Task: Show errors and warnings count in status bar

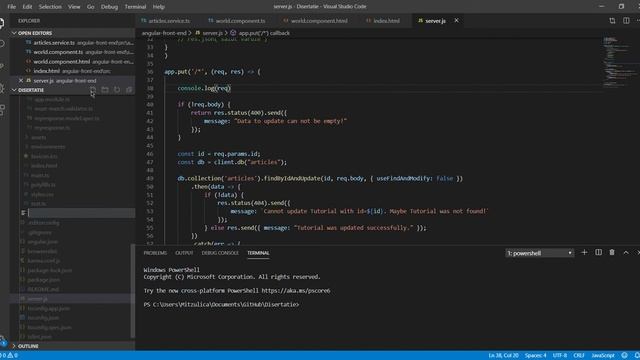Action: (x=9, y=355)
